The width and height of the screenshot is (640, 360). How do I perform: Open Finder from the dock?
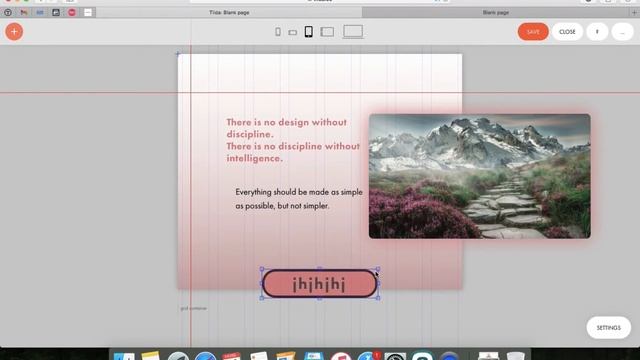tap(124, 356)
